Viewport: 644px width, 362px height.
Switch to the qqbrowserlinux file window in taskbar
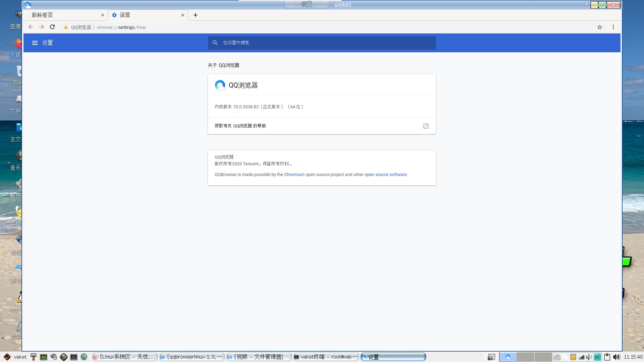point(192,357)
